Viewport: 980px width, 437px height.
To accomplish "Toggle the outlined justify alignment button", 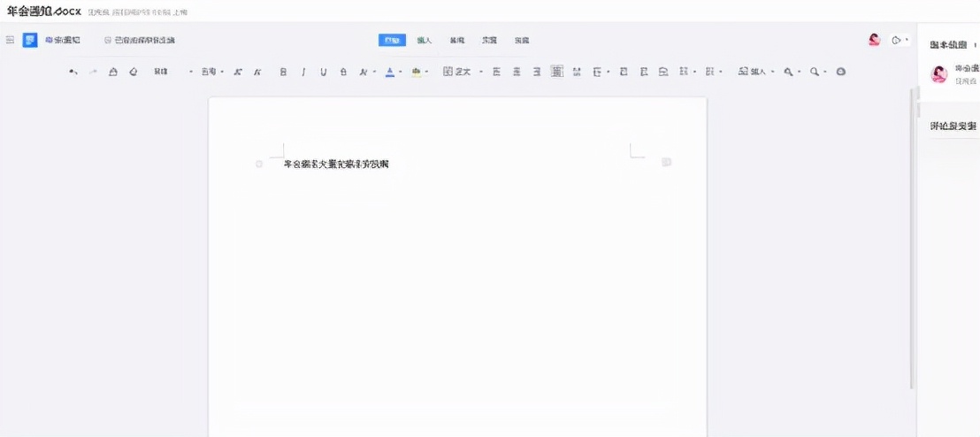I will pos(556,72).
